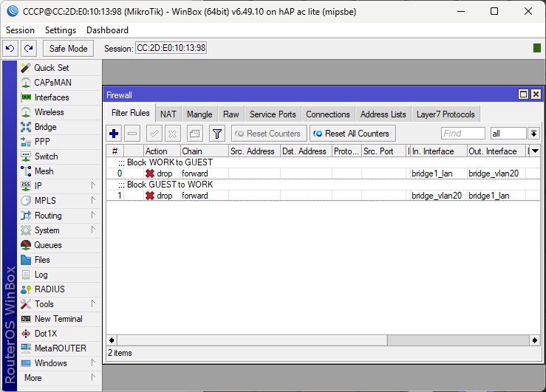Toggle Safe Mode button

click(x=68, y=48)
